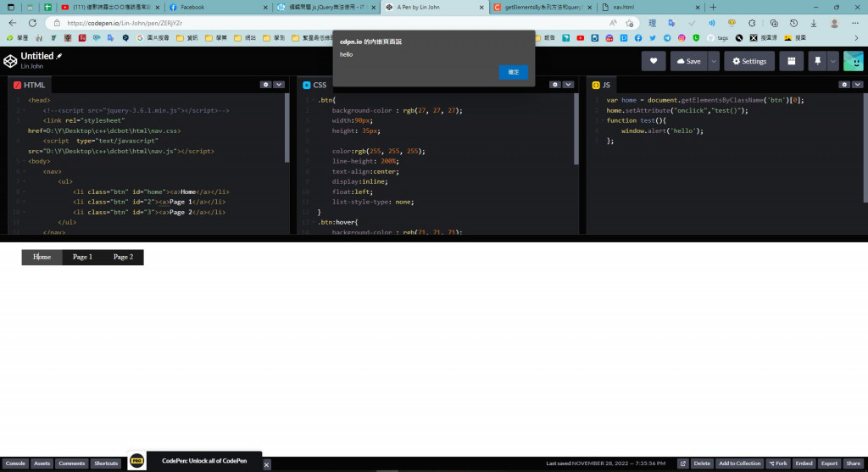Click the Share button

coord(853,464)
